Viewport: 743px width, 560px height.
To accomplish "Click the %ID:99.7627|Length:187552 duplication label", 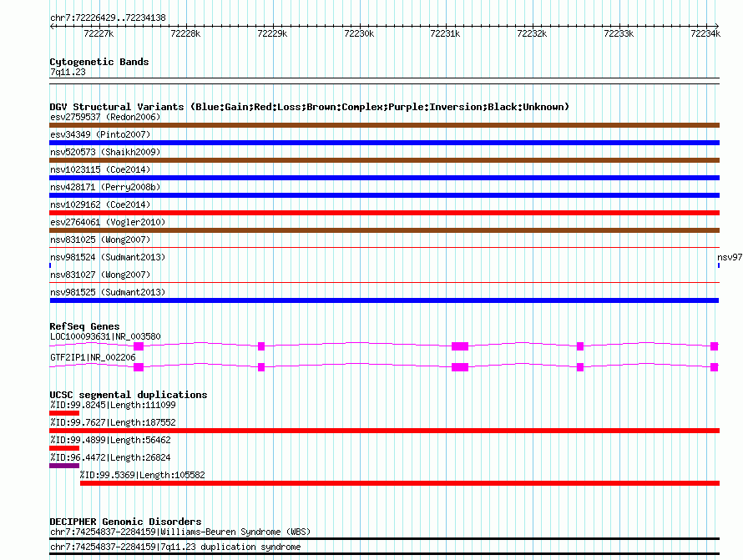I will [114, 422].
